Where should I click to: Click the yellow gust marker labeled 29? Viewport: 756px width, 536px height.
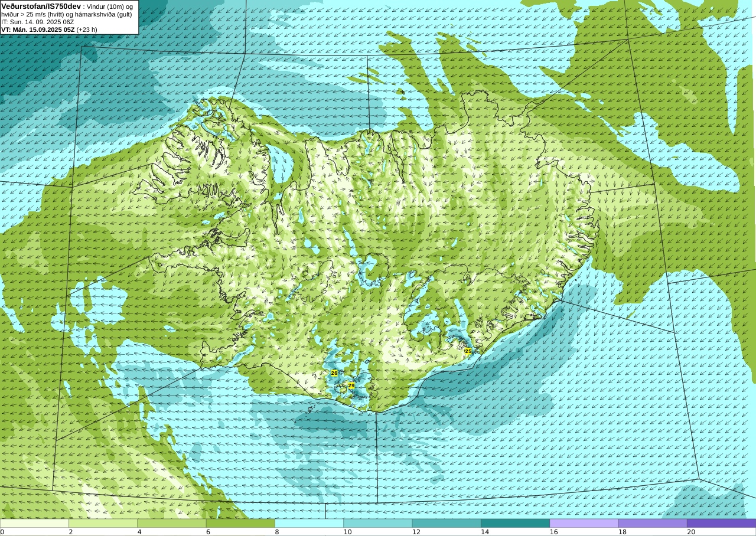tap(351, 385)
